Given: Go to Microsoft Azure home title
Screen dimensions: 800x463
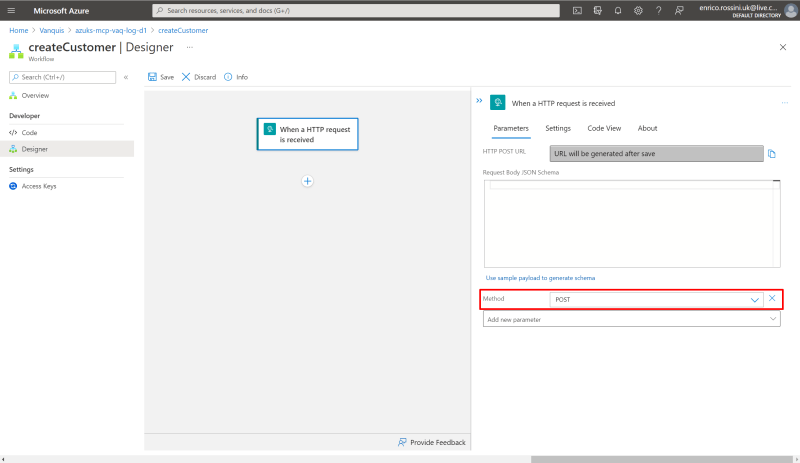Looking at the screenshot, I should click(61, 10).
